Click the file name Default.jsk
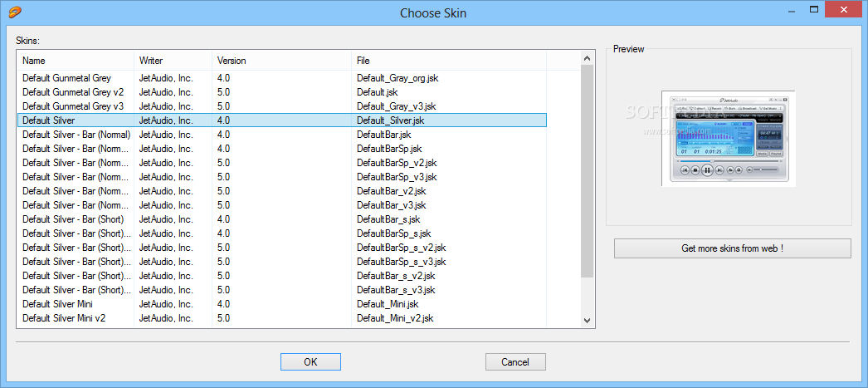This screenshot has width=868, height=388. pos(378,92)
